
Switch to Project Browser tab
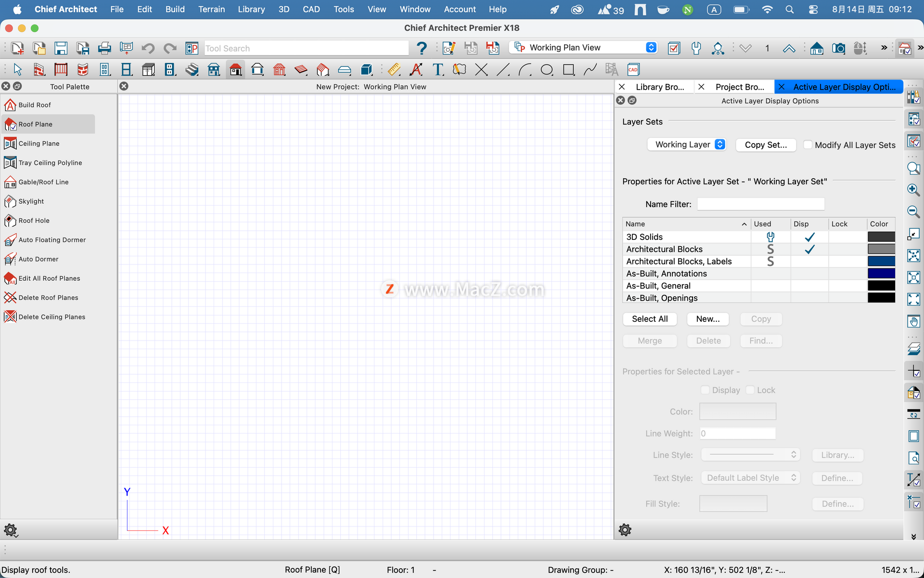(740, 87)
